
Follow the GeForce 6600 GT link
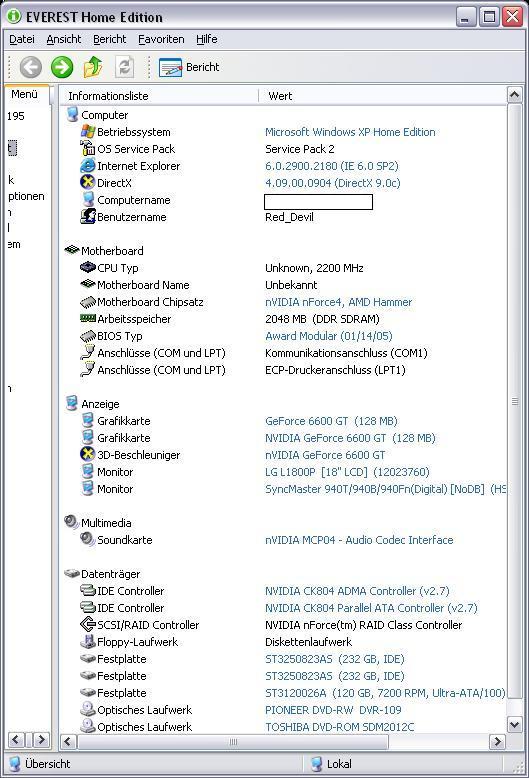[x=331, y=421]
